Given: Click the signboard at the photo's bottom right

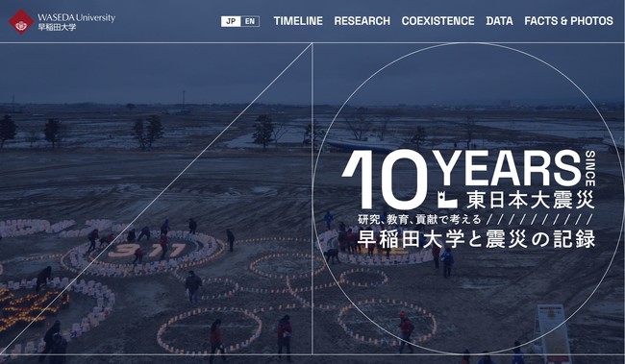Looking at the screenshot, I should click(x=554, y=333).
